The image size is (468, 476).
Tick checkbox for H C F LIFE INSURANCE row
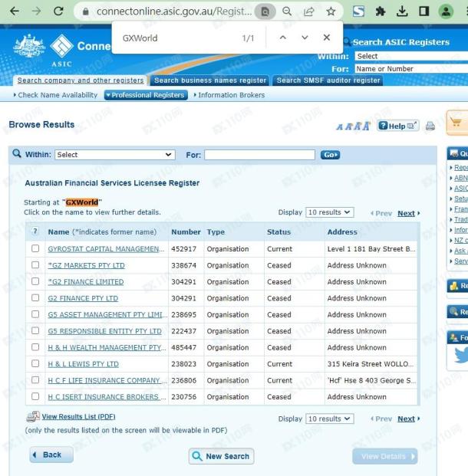[35, 379]
